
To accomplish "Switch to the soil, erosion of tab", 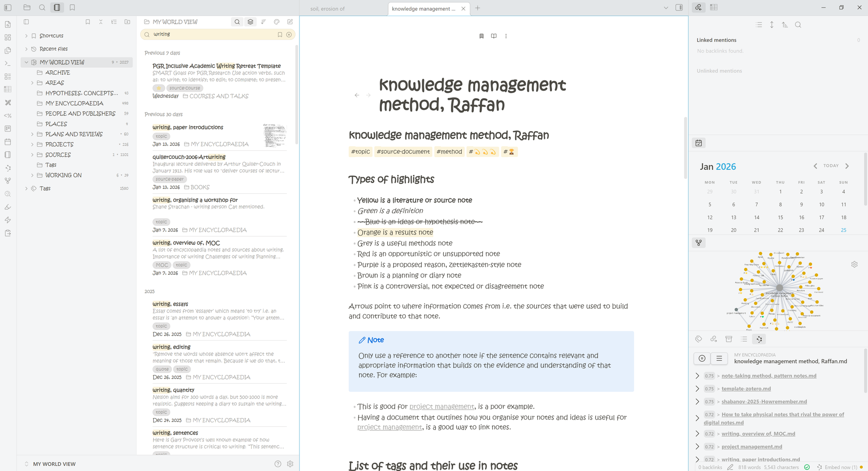I will coord(328,9).
